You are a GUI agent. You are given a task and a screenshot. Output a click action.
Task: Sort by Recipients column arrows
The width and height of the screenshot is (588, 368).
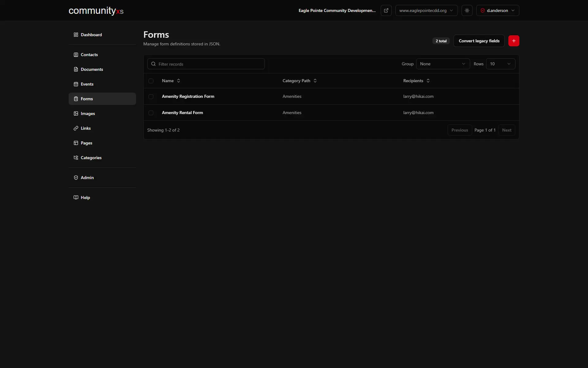point(428,81)
